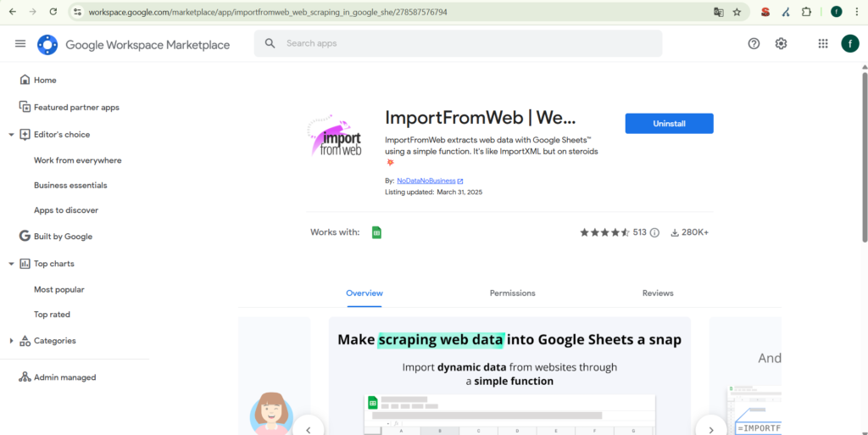This screenshot has width=868, height=435.
Task: Click in the Search apps field
Action: [458, 43]
